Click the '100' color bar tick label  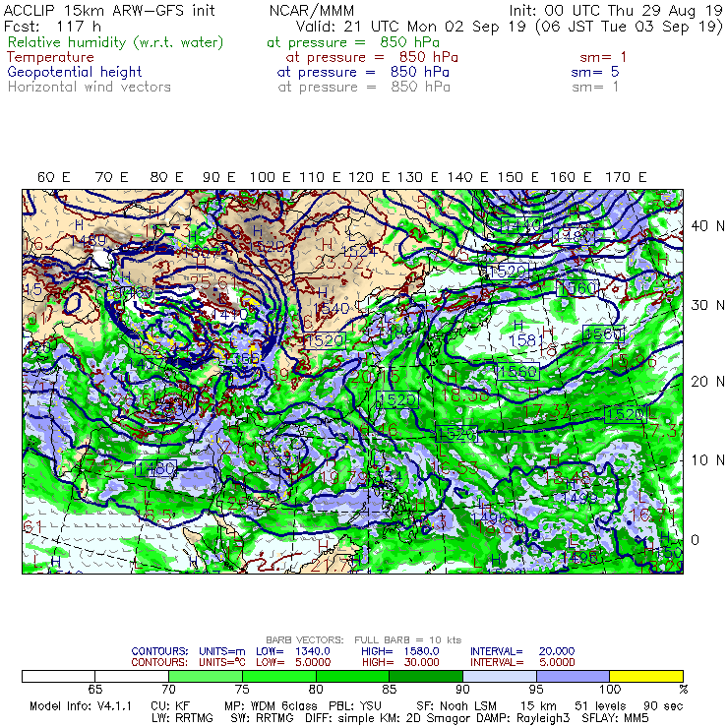coord(610,689)
